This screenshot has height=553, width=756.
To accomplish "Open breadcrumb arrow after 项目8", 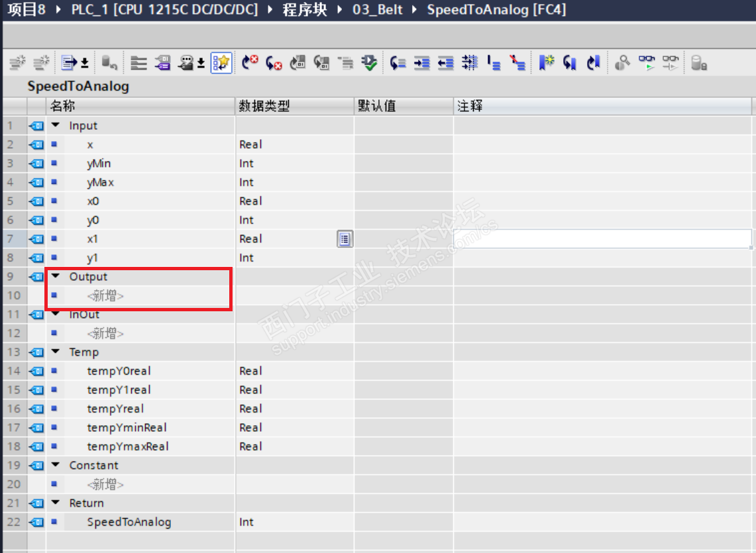I will pyautogui.click(x=58, y=10).
